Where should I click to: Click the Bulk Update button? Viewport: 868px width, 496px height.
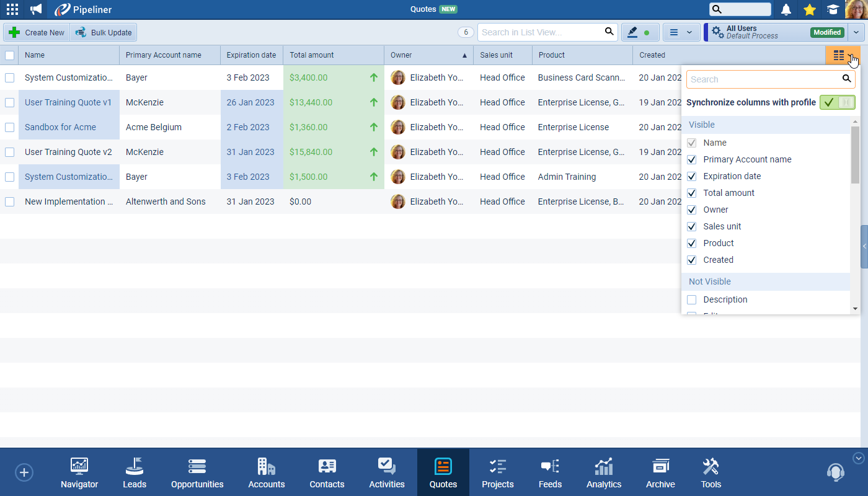[104, 32]
